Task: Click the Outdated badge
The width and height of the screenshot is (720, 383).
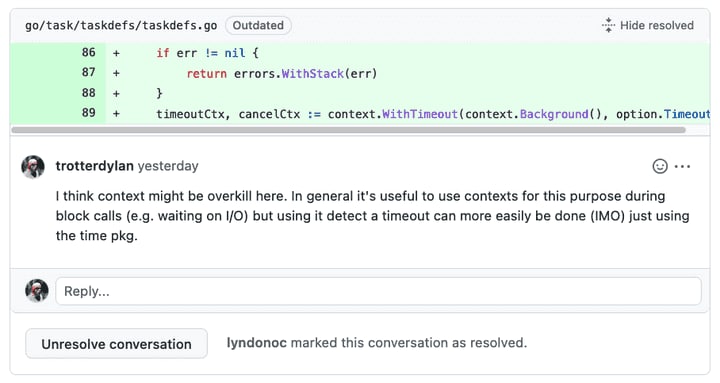Action: (258, 25)
